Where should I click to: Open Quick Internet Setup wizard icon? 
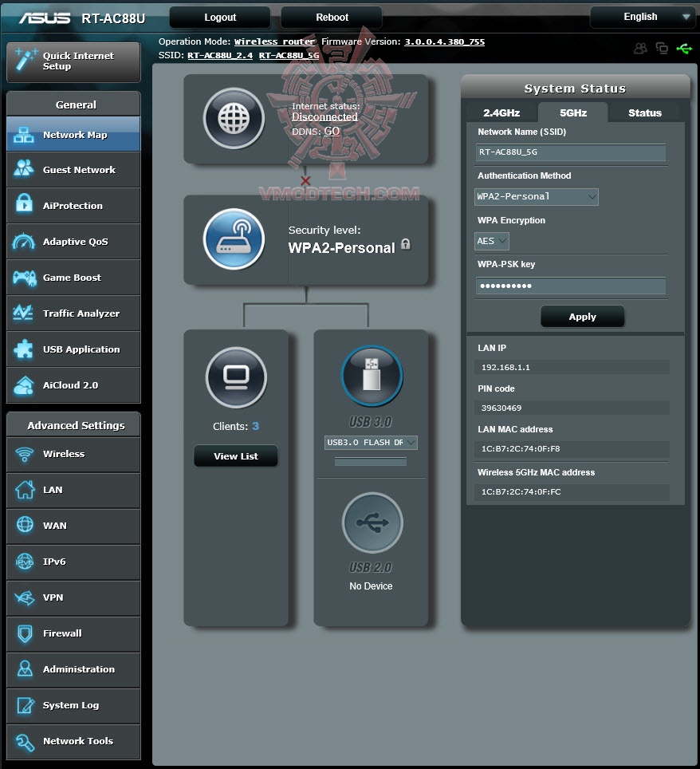25,60
